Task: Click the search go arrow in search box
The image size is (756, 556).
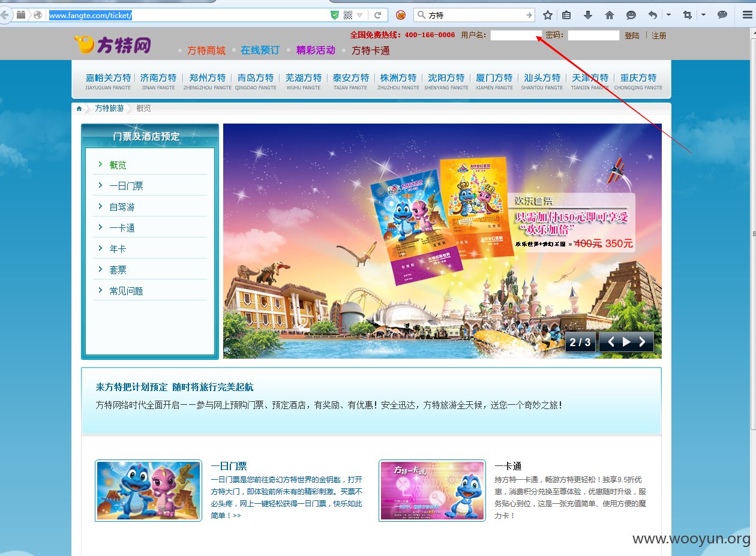Action: point(529,15)
